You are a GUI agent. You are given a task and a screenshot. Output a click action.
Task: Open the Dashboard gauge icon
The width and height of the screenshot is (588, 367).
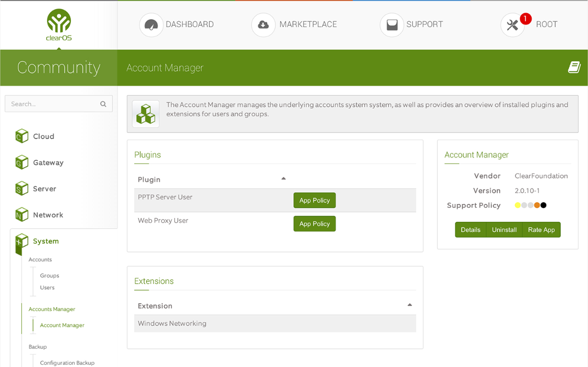pos(151,25)
